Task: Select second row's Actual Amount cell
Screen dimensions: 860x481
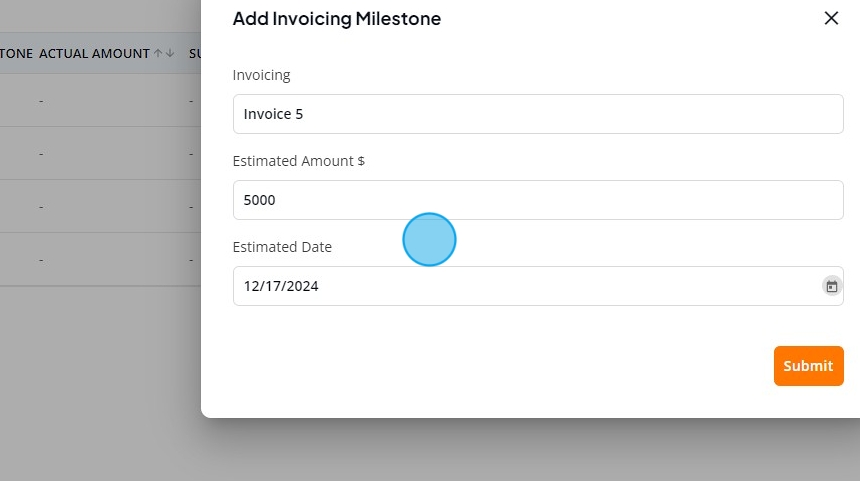Action: click(41, 153)
